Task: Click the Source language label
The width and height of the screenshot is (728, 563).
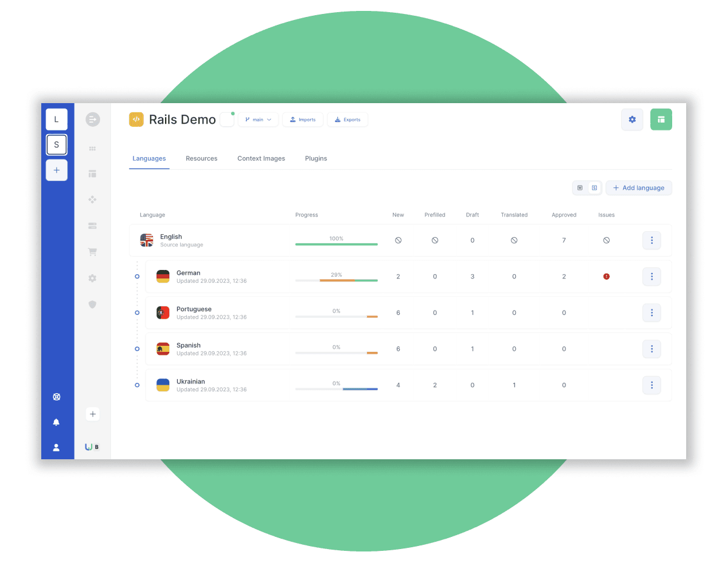Action: 181,245
